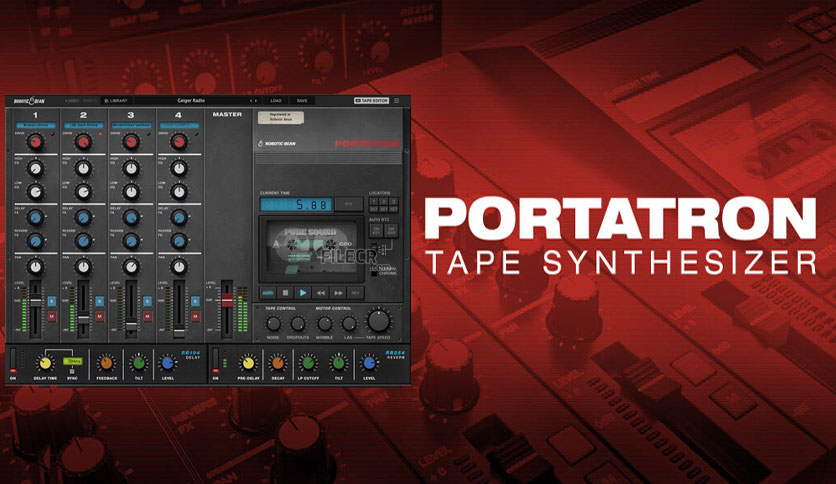
Task: Click track 3 Drive knob
Action: 131,142
